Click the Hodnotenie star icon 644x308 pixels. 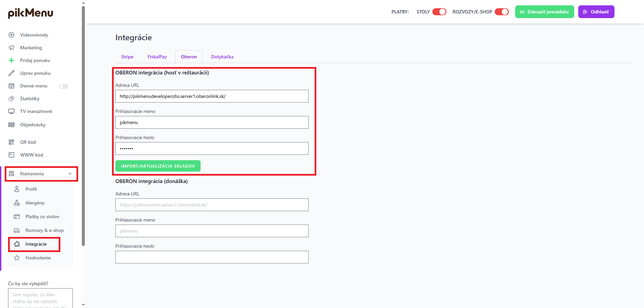pos(17,258)
